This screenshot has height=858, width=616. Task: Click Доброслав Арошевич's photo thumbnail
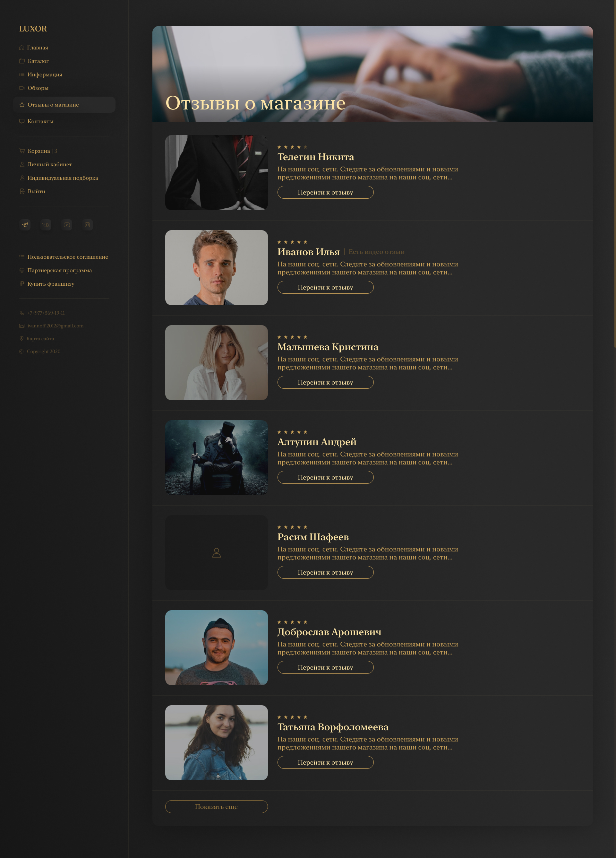coord(216,647)
